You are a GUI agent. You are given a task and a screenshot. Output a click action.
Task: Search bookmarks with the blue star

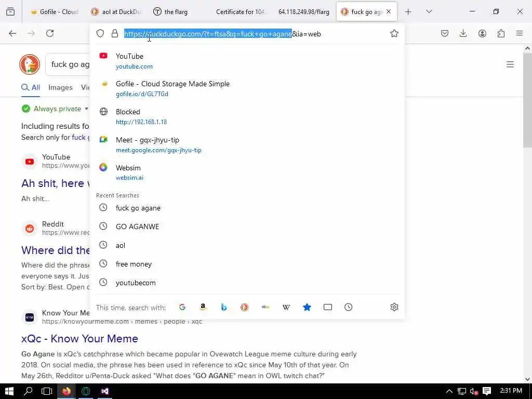click(x=307, y=307)
